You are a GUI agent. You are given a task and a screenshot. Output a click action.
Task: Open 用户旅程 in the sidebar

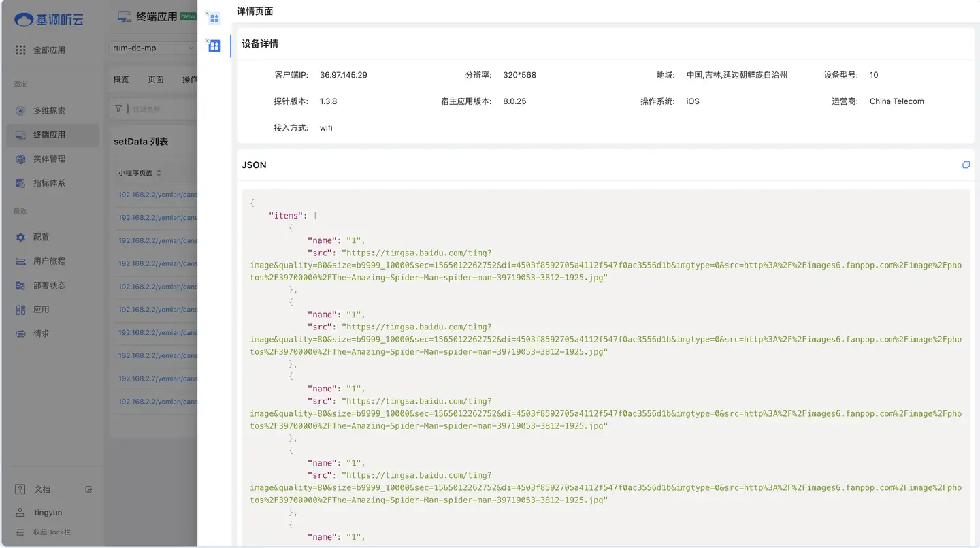pos(49,261)
